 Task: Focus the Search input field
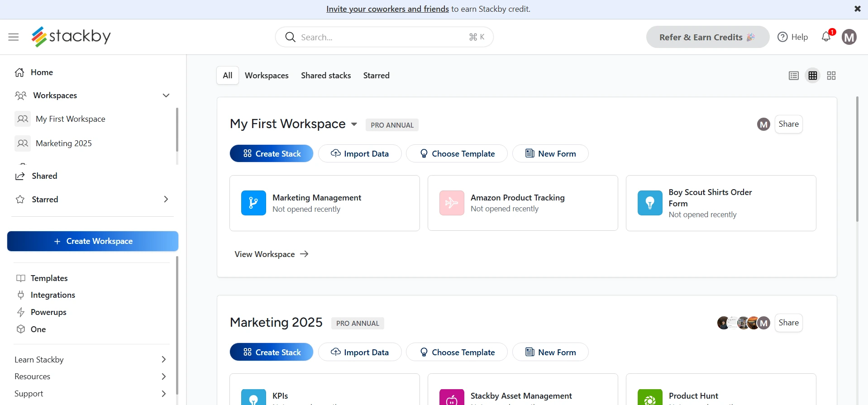pos(384,37)
